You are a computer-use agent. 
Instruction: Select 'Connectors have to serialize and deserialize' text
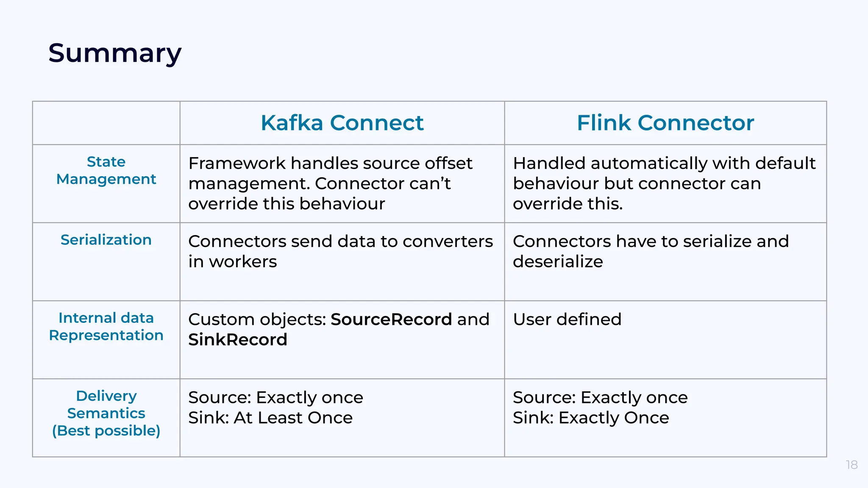[651, 251]
